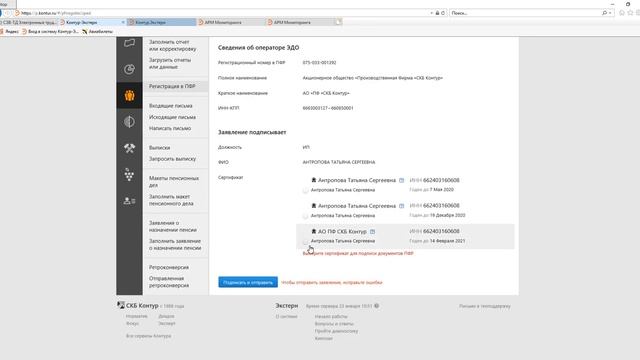Open Пройти диагностику footer link
Image resolution: width=640 pixels, height=360 pixels.
(x=336, y=331)
